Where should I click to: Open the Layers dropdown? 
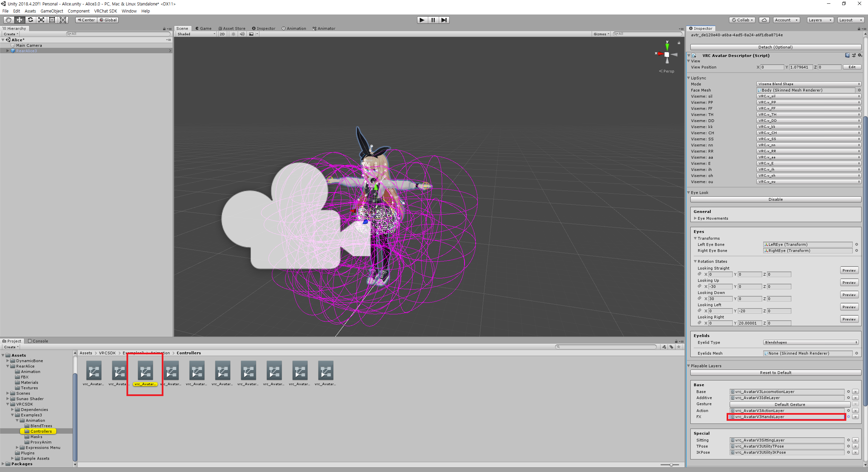click(820, 20)
